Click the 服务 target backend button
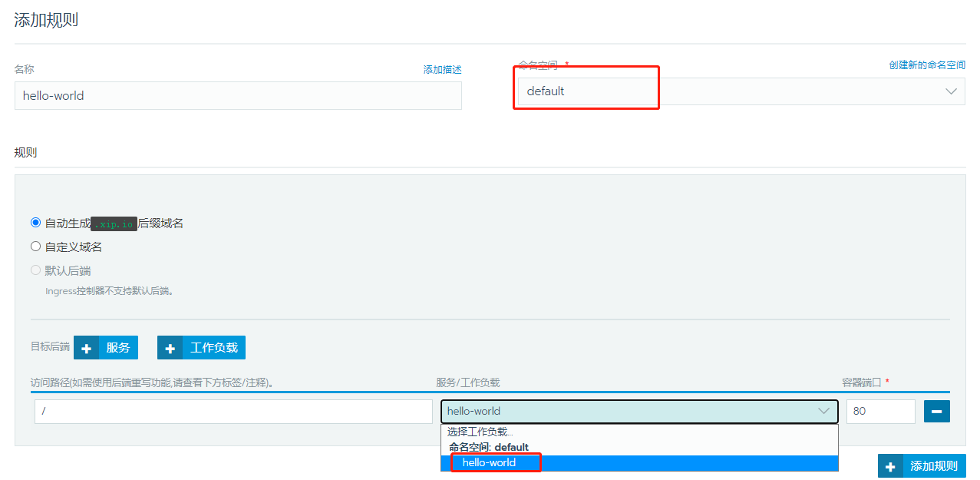The width and height of the screenshot is (980, 480). (106, 348)
